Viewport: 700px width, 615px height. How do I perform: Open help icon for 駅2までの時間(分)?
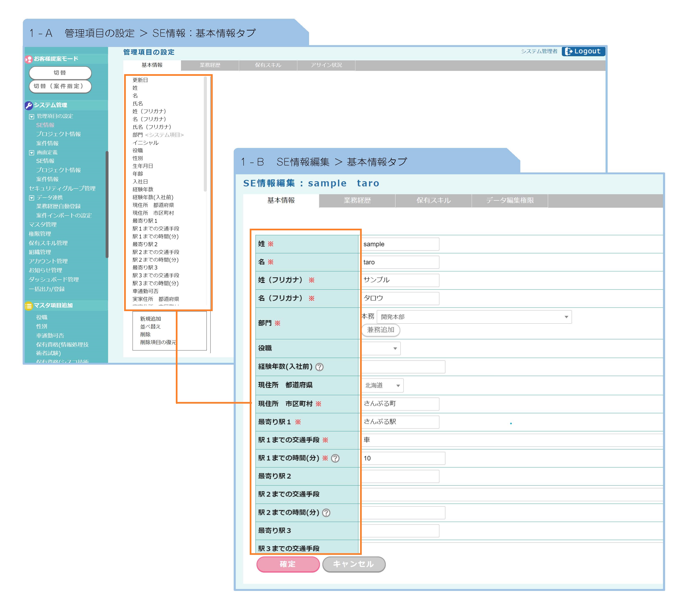pos(326,513)
